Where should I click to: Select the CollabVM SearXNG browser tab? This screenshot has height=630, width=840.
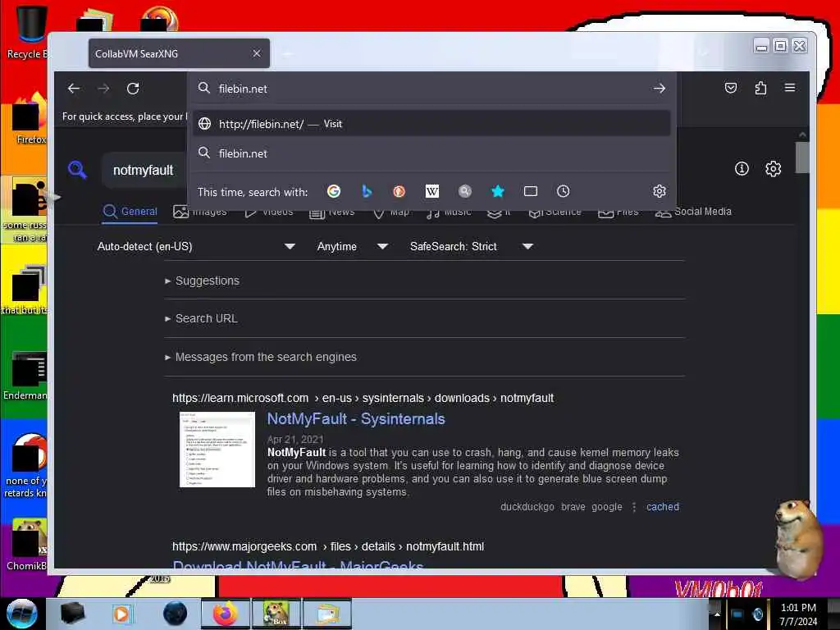tap(179, 53)
